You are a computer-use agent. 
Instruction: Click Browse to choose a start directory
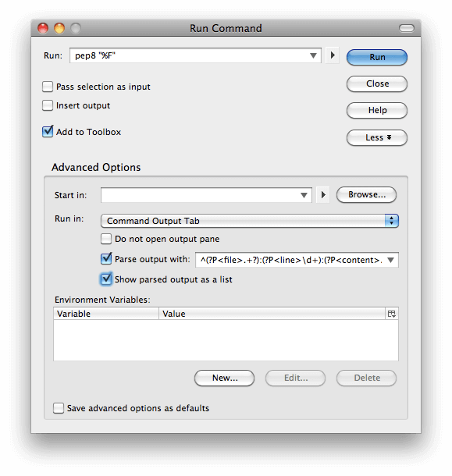[366, 194]
